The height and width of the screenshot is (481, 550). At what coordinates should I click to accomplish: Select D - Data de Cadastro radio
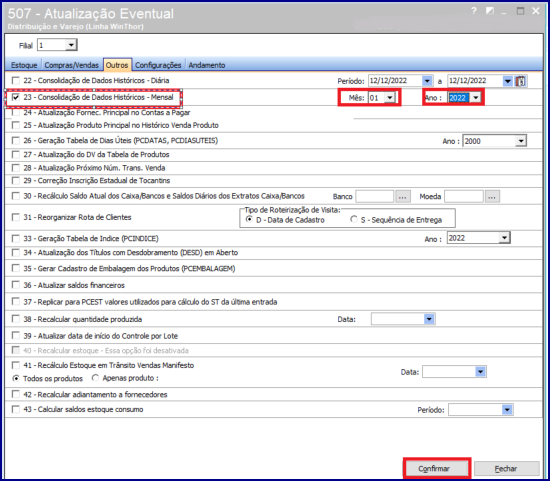(x=249, y=219)
